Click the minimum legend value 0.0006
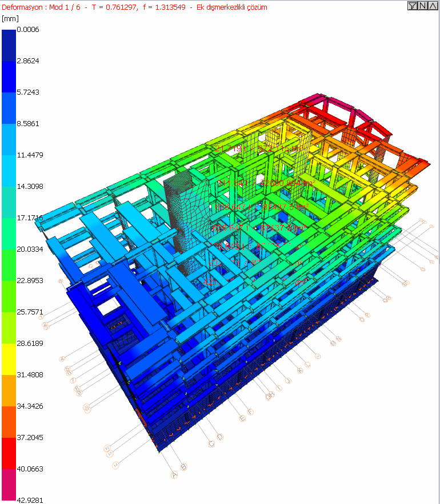Viewport: 440px width, 504px height. click(x=28, y=30)
